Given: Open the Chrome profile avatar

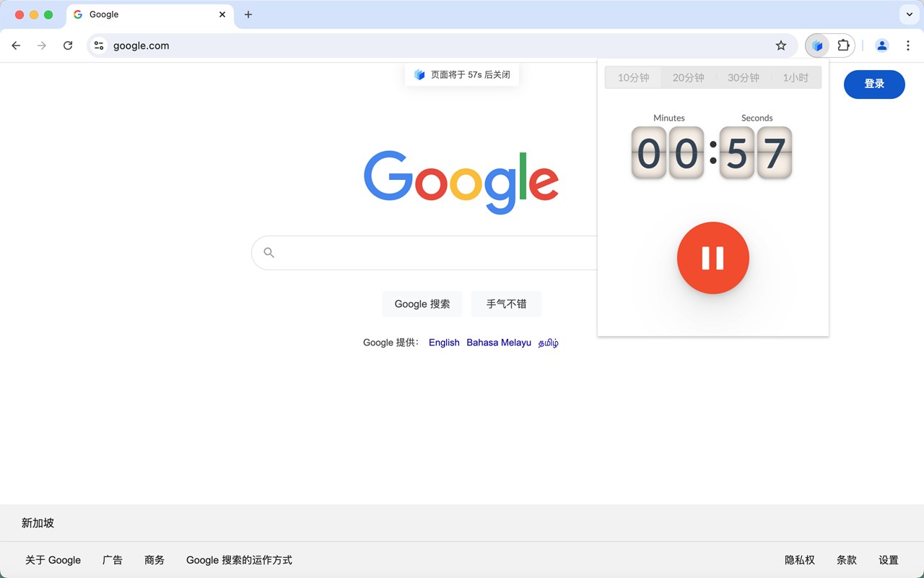Looking at the screenshot, I should [882, 46].
